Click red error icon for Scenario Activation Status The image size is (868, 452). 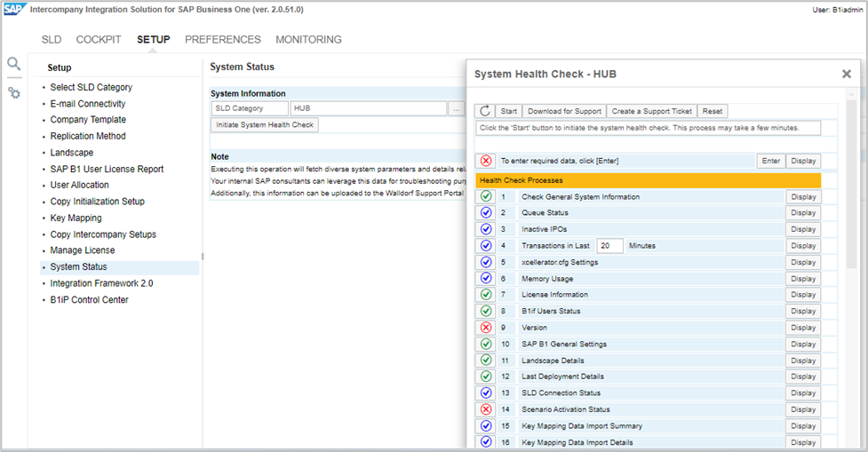click(486, 409)
